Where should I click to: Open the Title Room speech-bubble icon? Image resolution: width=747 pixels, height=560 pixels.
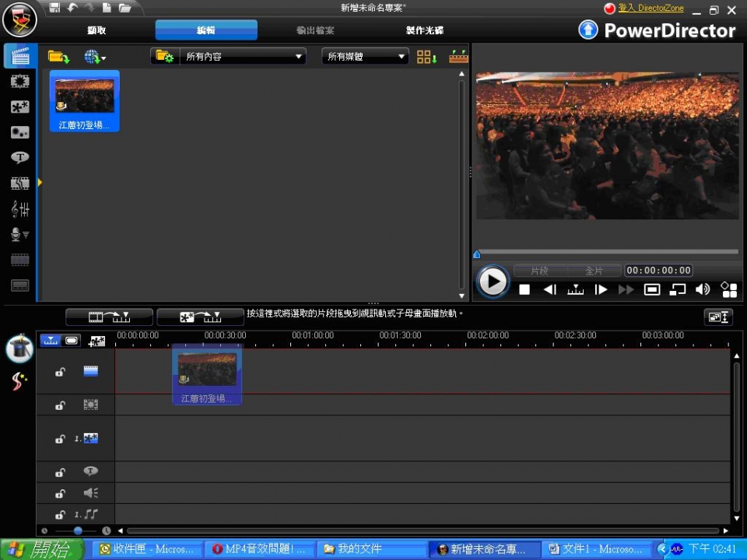click(x=19, y=158)
